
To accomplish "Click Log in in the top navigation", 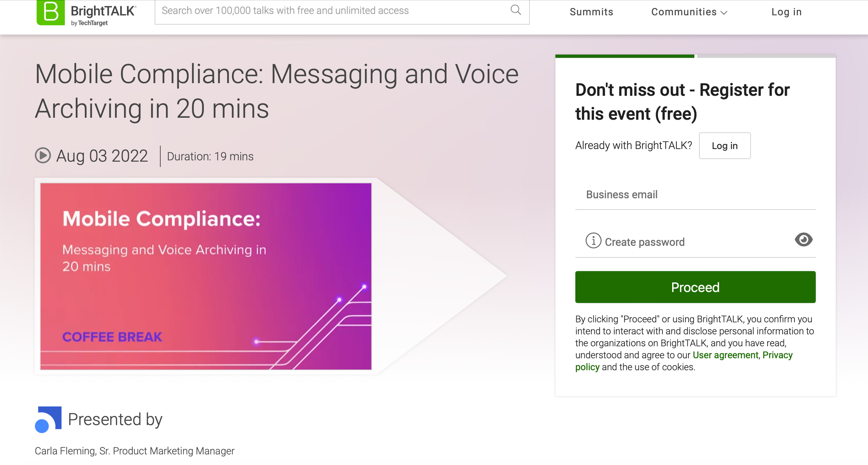I will pyautogui.click(x=786, y=12).
